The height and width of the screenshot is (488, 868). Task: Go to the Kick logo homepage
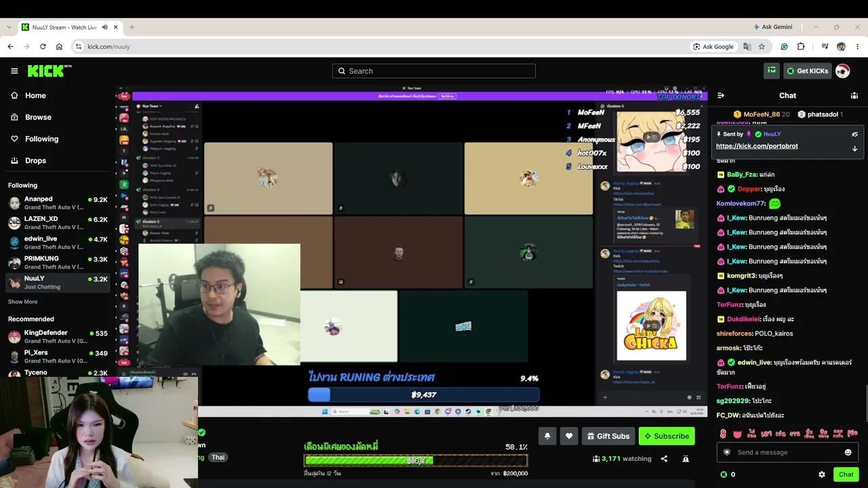[x=50, y=70]
